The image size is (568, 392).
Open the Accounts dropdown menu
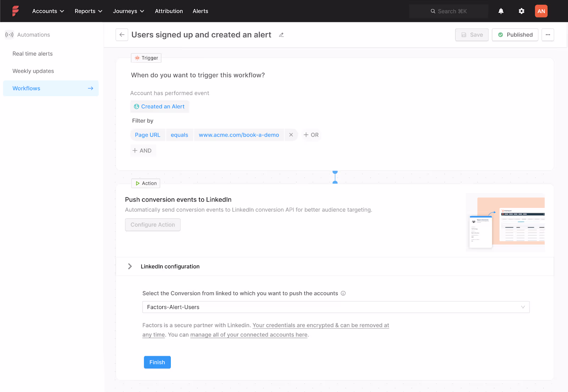tap(48, 11)
